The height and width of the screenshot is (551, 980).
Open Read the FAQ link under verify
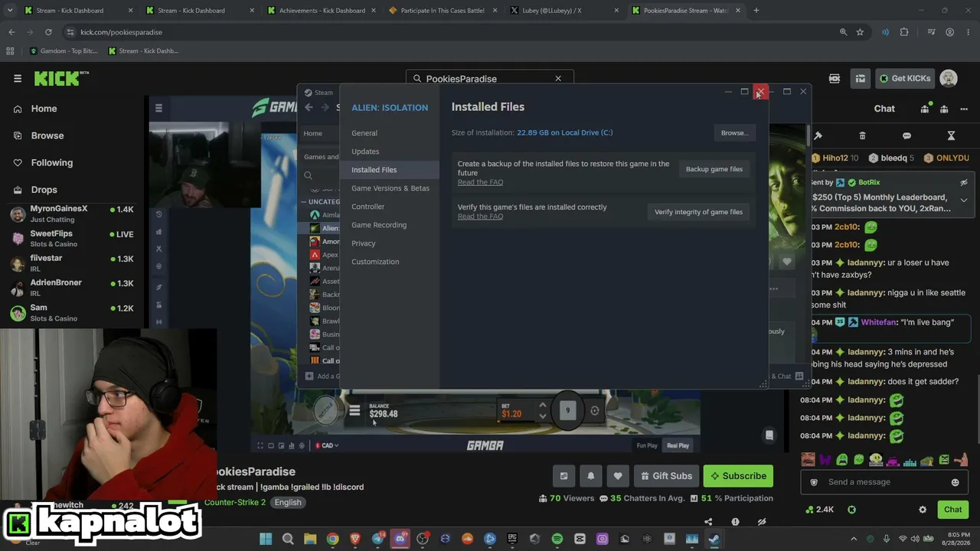click(480, 217)
